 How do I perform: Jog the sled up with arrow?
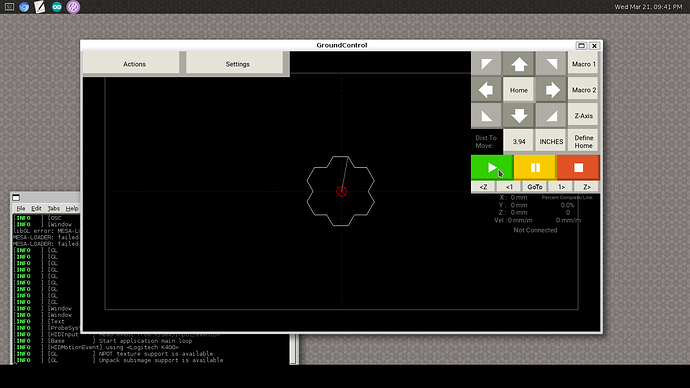[x=519, y=64]
